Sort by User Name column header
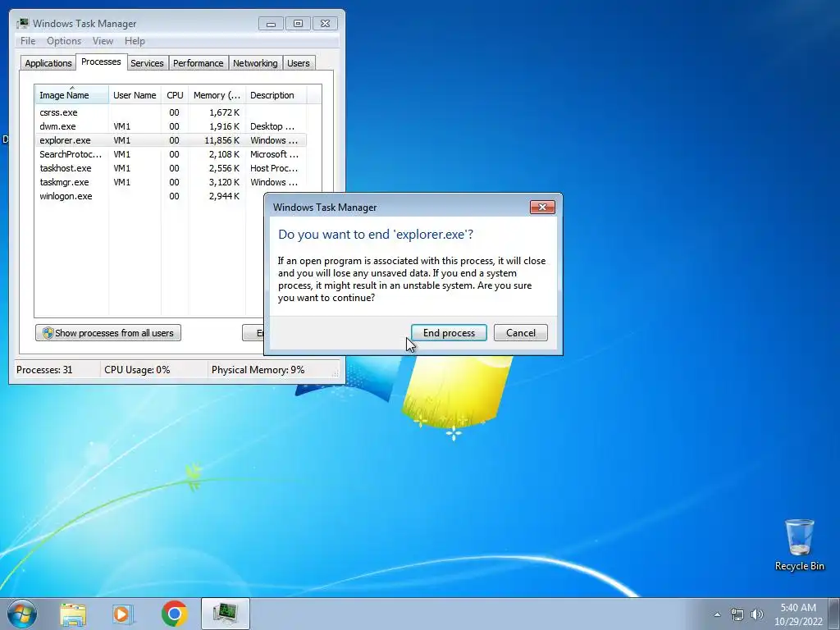This screenshot has width=840, height=630. 135,95
